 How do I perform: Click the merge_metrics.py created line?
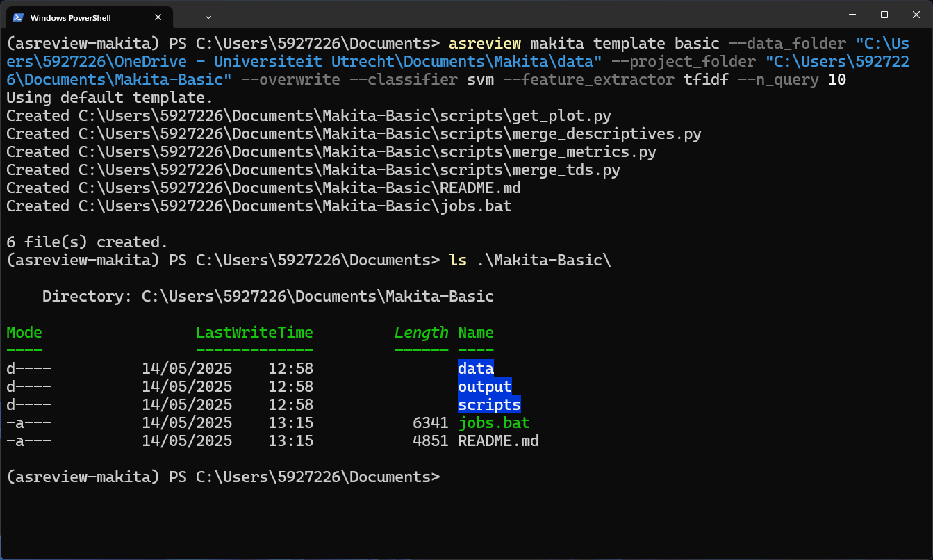331,151
